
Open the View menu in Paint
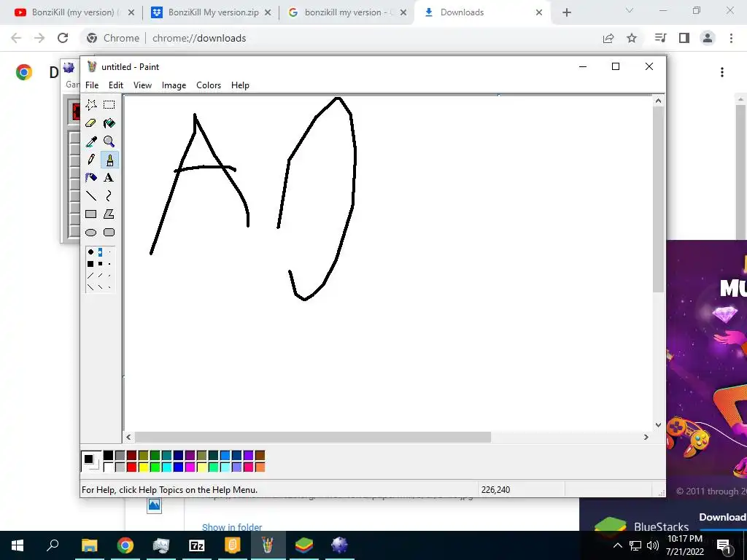click(x=142, y=85)
